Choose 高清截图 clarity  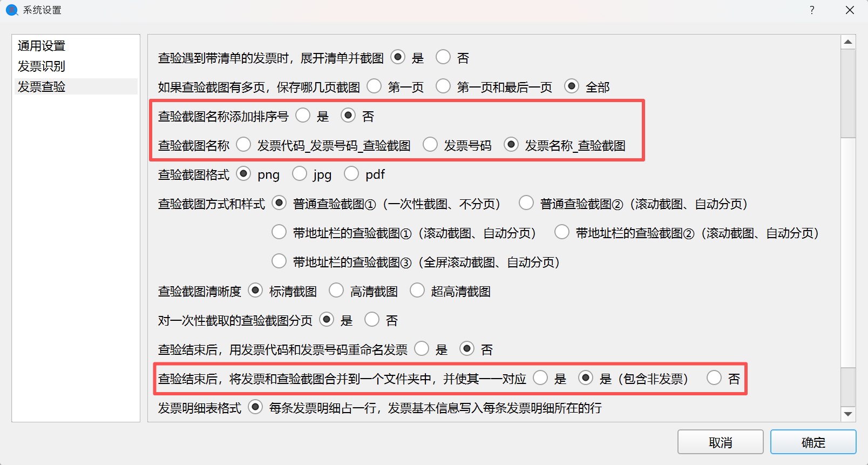336,291
